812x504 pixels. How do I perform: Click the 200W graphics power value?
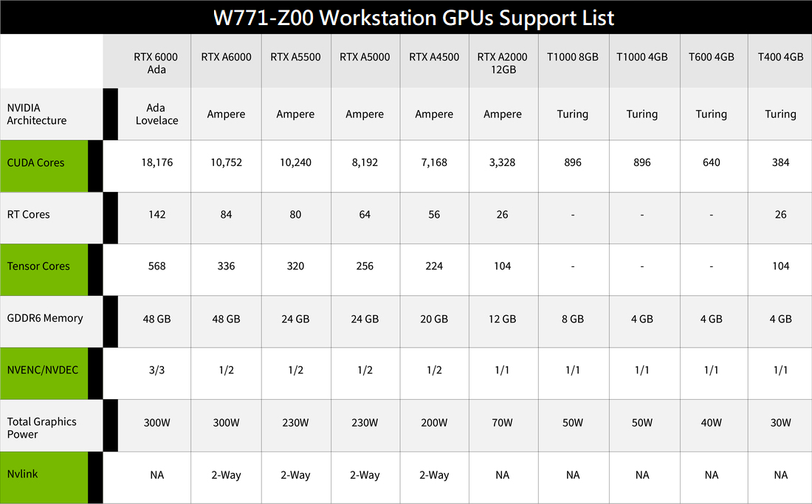pyautogui.click(x=434, y=423)
